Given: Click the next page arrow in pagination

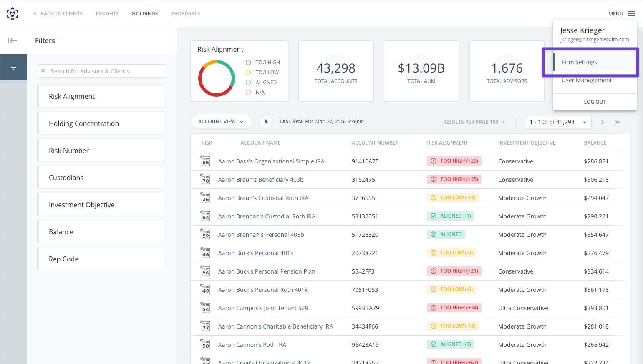Looking at the screenshot, I should click(602, 122).
